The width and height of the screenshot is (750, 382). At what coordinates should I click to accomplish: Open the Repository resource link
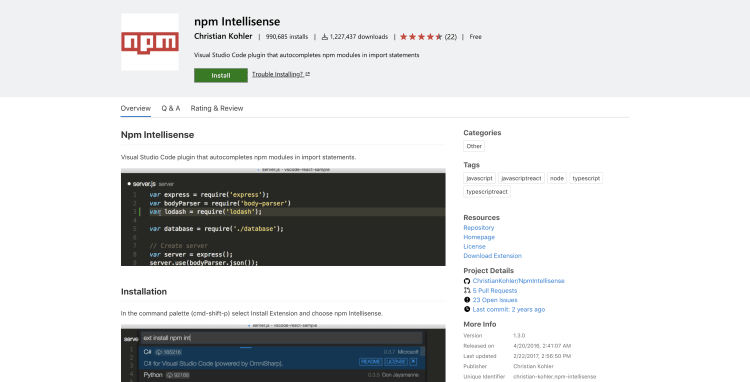click(479, 228)
